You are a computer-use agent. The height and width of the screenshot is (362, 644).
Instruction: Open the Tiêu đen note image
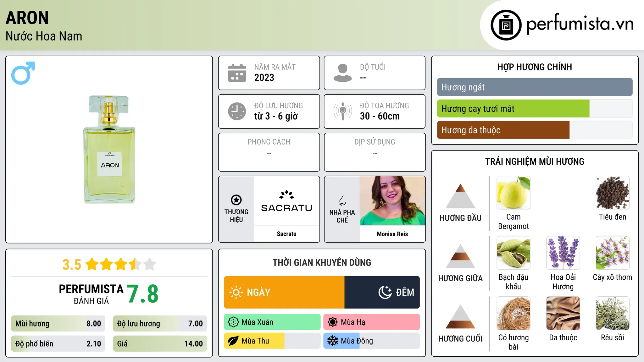[x=613, y=193]
